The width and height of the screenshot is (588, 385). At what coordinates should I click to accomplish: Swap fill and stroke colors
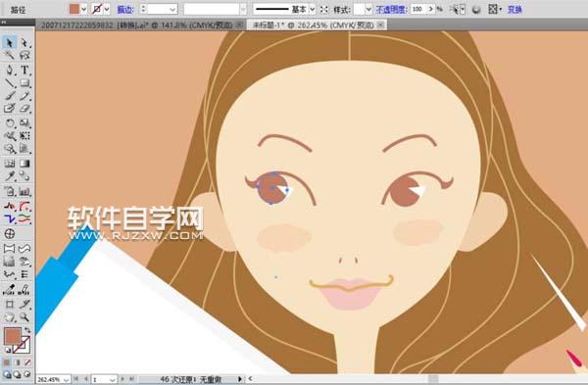click(x=27, y=330)
